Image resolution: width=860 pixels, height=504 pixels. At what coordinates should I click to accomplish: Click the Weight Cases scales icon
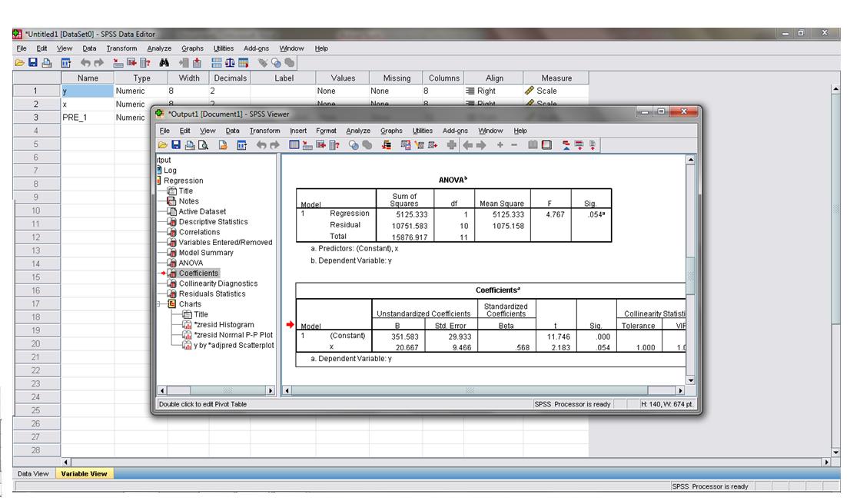click(x=228, y=62)
